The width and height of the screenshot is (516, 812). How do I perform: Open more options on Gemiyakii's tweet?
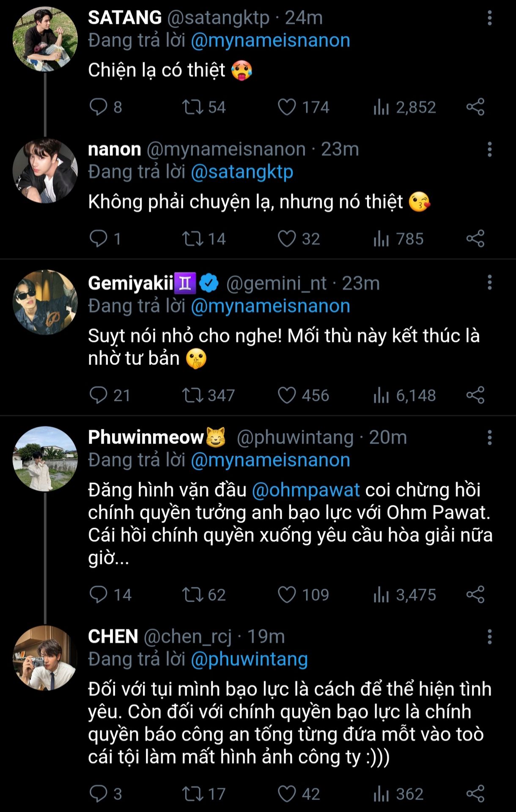click(x=489, y=282)
